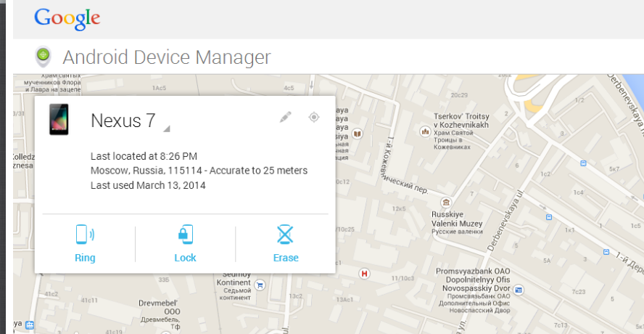Click the Erase device icon
The image size is (644, 334).
pos(286,235)
